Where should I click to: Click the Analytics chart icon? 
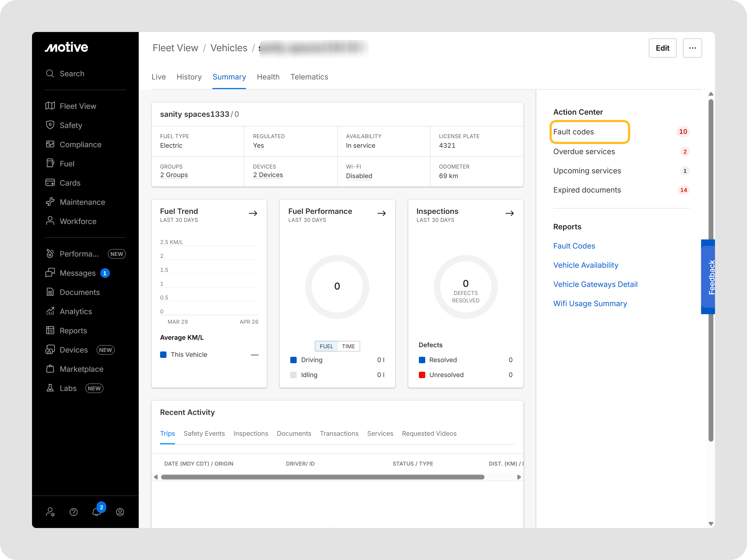50,311
